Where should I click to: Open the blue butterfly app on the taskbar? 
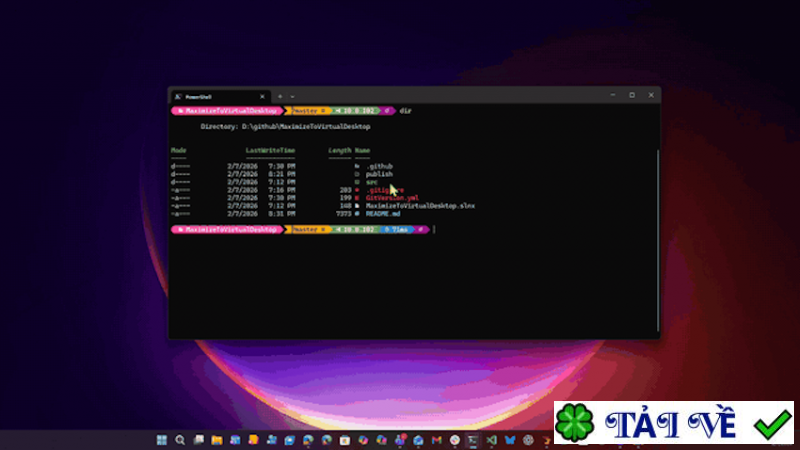point(510,440)
